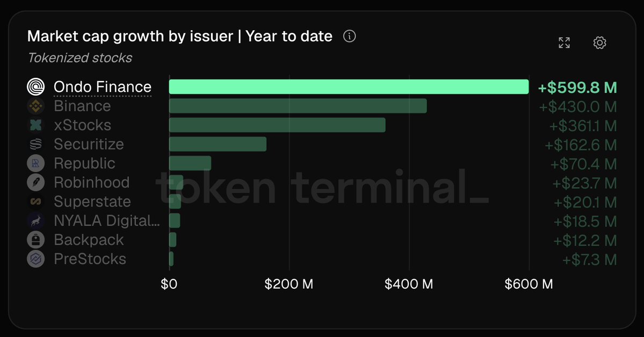Open chart settings gear
This screenshot has height=337, width=644.
click(x=599, y=43)
